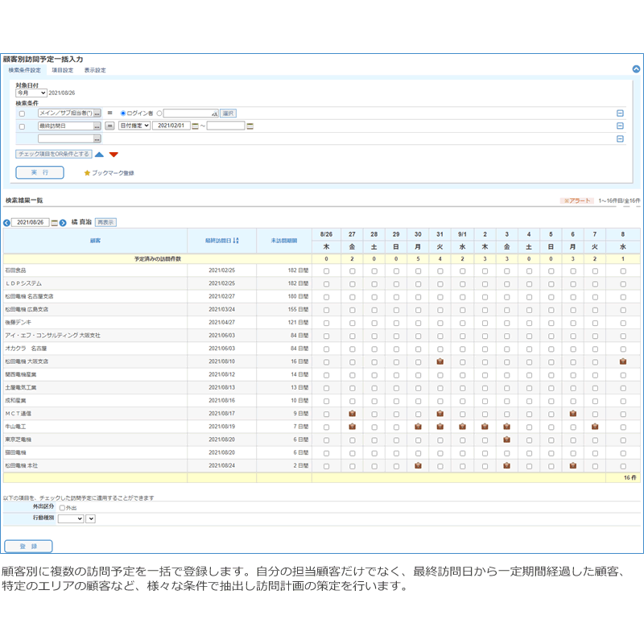Click the bookmark star icon (ブックマーク登録)
This screenshot has width=644, height=644.
click(x=88, y=173)
